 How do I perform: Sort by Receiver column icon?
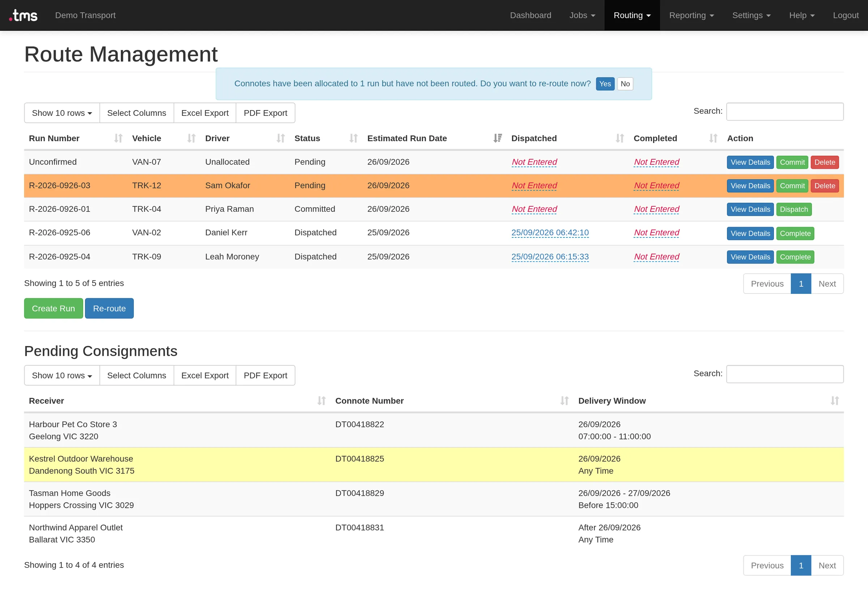[x=322, y=401]
